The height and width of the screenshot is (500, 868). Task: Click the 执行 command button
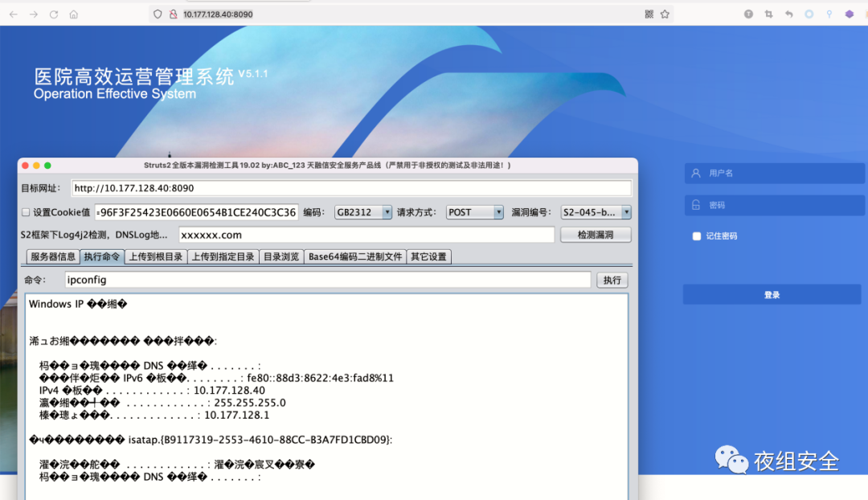[612, 281]
